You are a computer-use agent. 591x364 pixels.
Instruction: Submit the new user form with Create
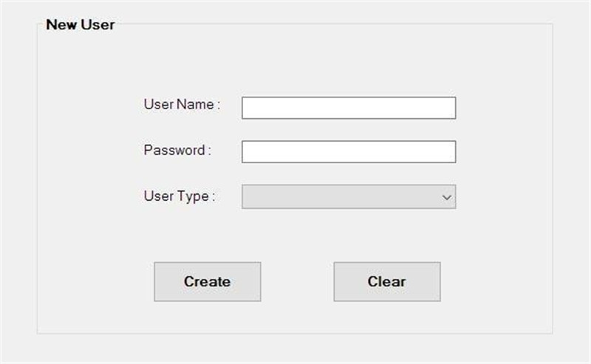coord(208,281)
